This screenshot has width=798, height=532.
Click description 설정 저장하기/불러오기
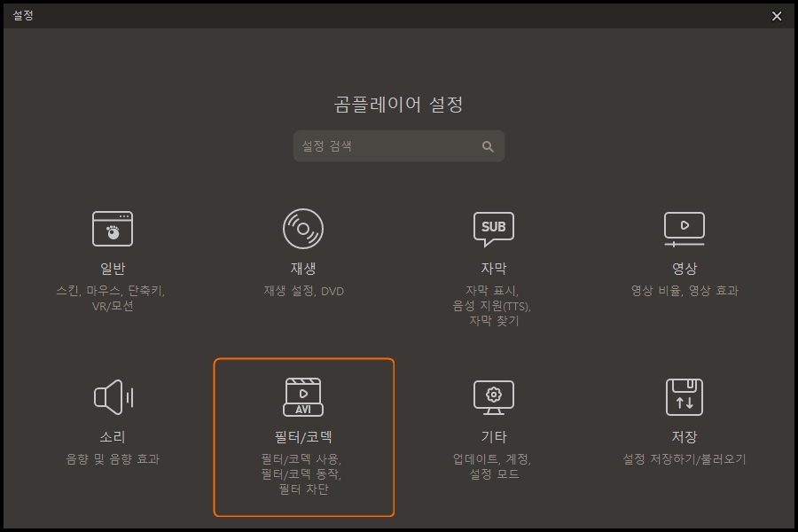[x=685, y=459]
